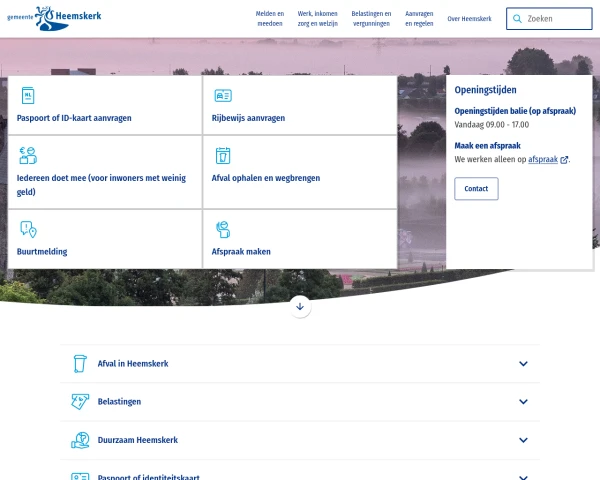Viewport: 600px width, 480px height.
Task: Click the Paspoort of identiteitskaart accordion title
Action: tap(148, 477)
